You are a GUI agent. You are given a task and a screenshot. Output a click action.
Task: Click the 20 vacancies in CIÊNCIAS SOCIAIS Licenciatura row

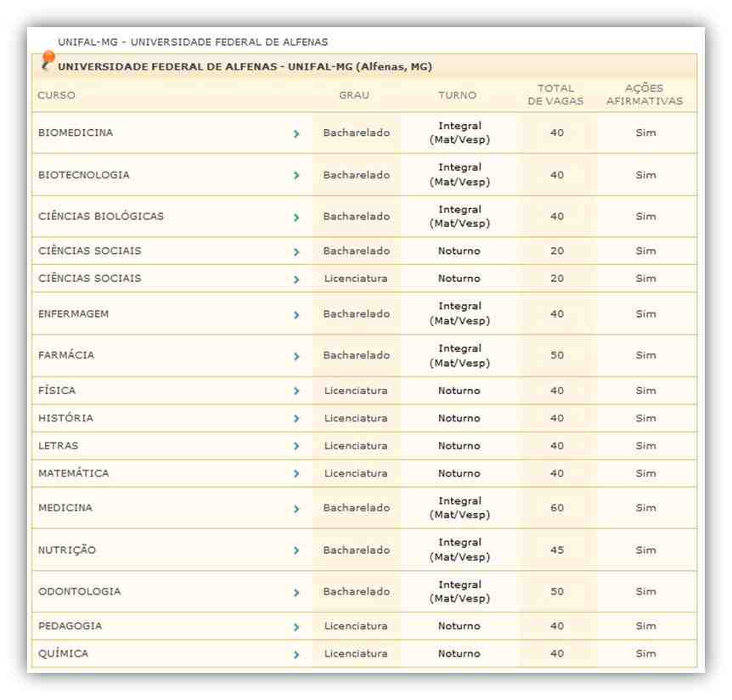click(x=557, y=279)
